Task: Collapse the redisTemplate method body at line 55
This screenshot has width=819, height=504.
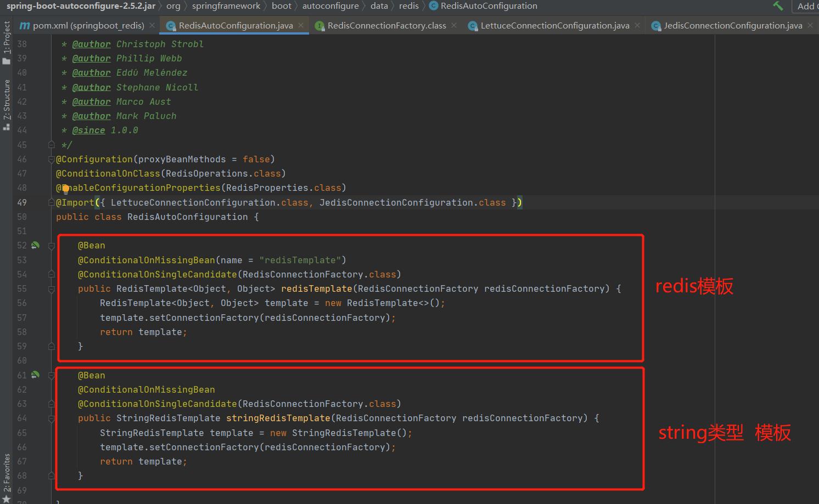Action: 51,289
